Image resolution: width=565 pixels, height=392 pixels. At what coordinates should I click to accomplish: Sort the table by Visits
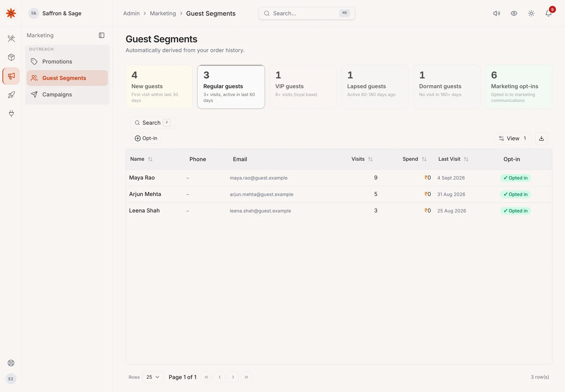[362, 159]
